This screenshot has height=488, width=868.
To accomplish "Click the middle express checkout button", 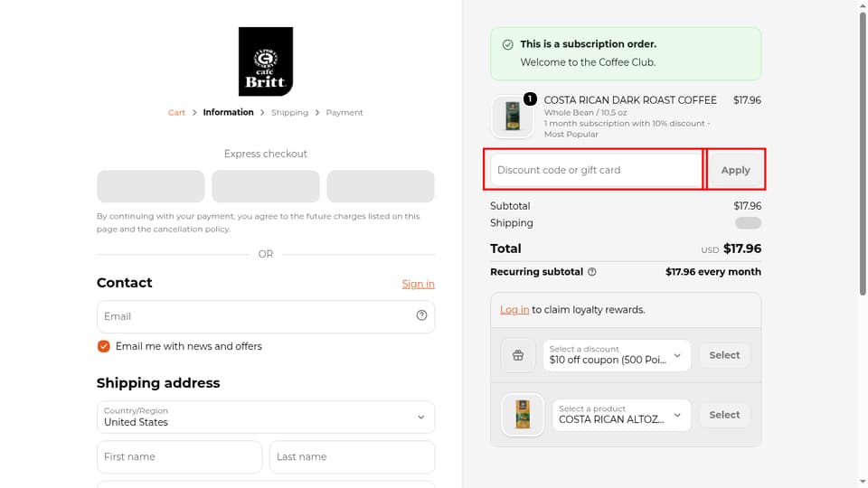I will (x=266, y=186).
